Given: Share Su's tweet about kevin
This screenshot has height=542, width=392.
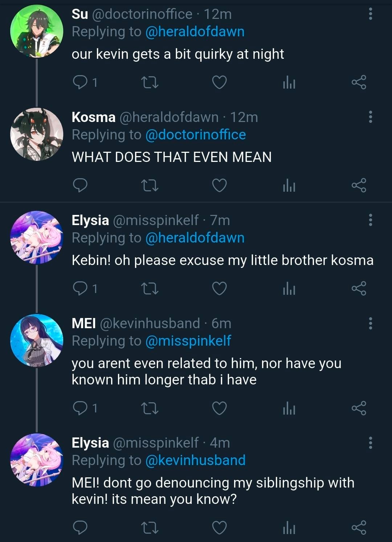Looking at the screenshot, I should [359, 82].
